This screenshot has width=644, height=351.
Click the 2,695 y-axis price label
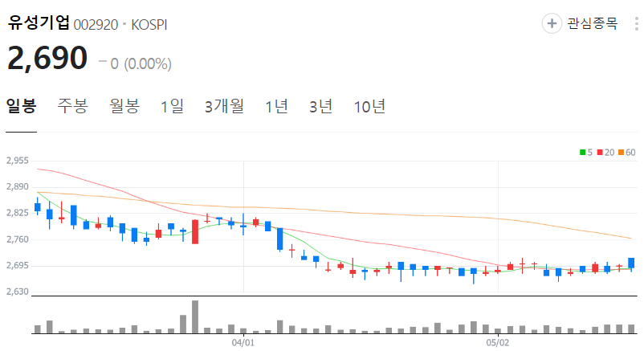click(17, 266)
